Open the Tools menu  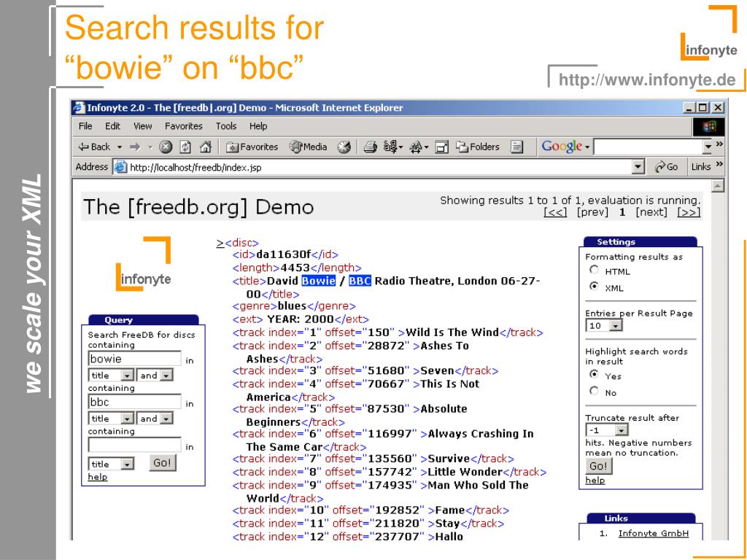[x=226, y=126]
